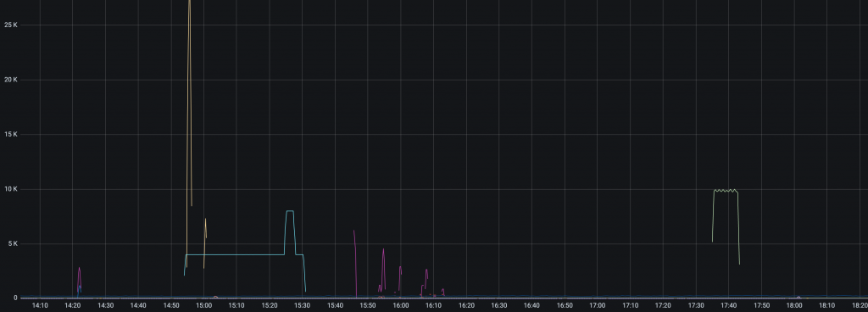Select the 15:20 time axis label
Image resolution: width=868 pixels, height=312 pixels.
pos(270,305)
